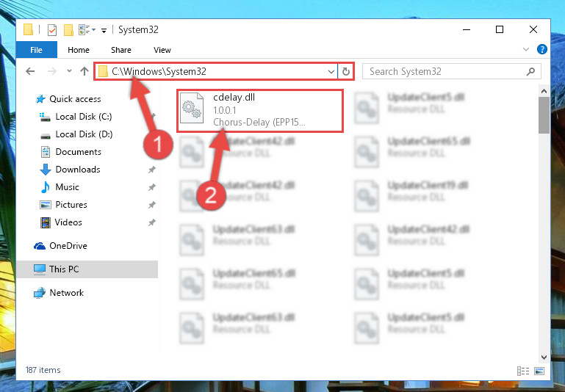
Task: Click the Search System32 field
Action: pos(452,71)
